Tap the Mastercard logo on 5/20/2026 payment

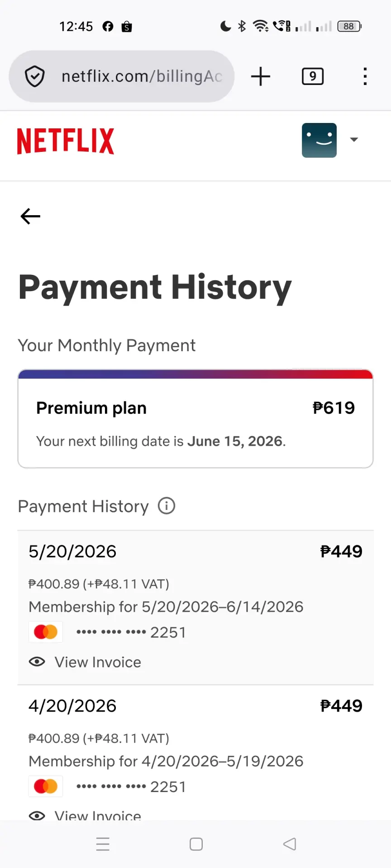(x=46, y=632)
